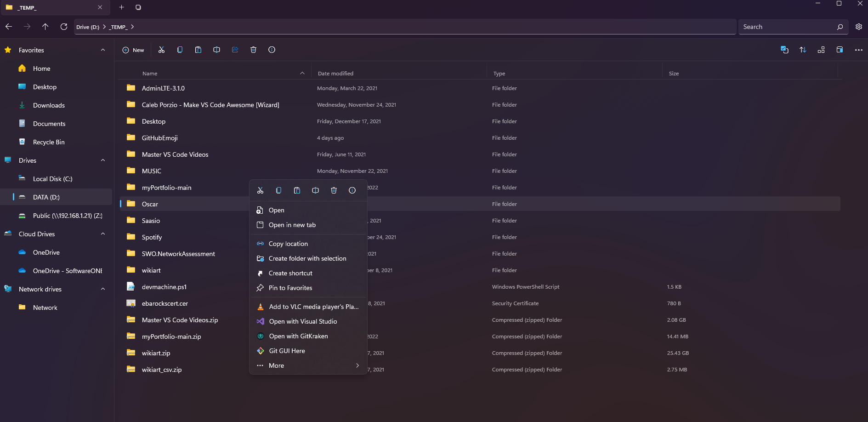Open the Sort options icon in the toolbar
The image size is (868, 422).
[803, 50]
